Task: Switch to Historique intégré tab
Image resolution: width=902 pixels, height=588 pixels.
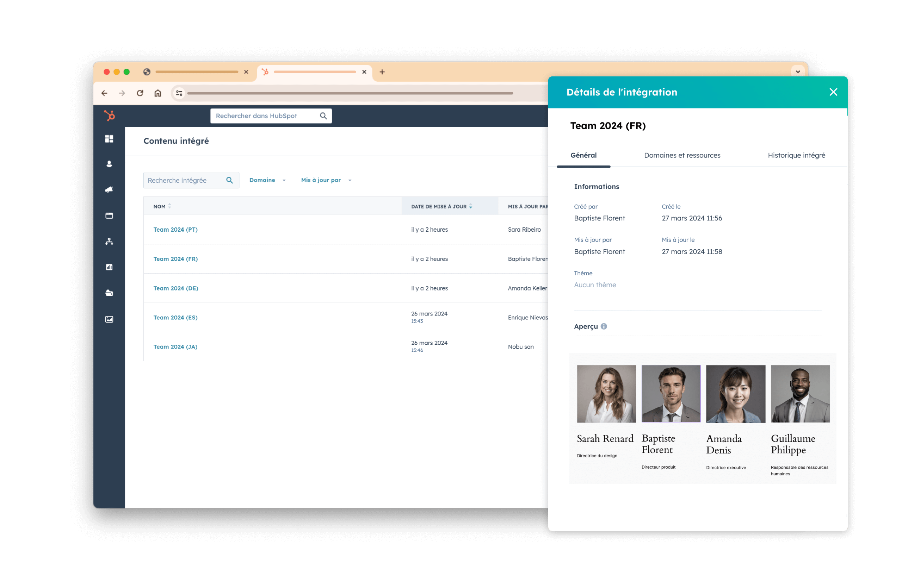Action: point(796,155)
